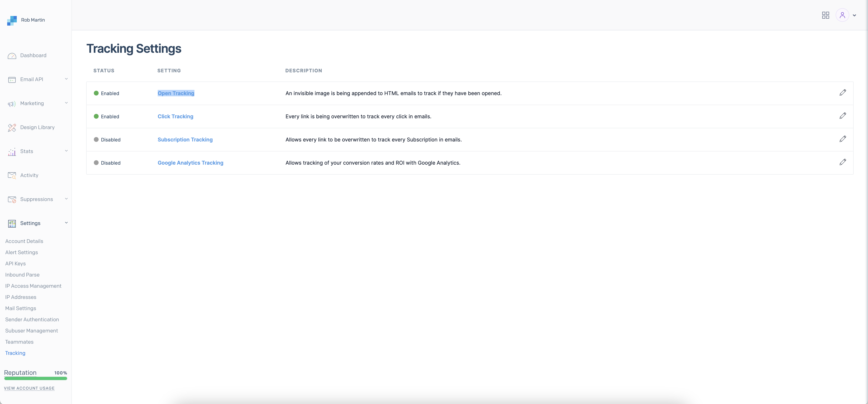Click the Design Library icon
868x404 pixels.
coord(12,127)
